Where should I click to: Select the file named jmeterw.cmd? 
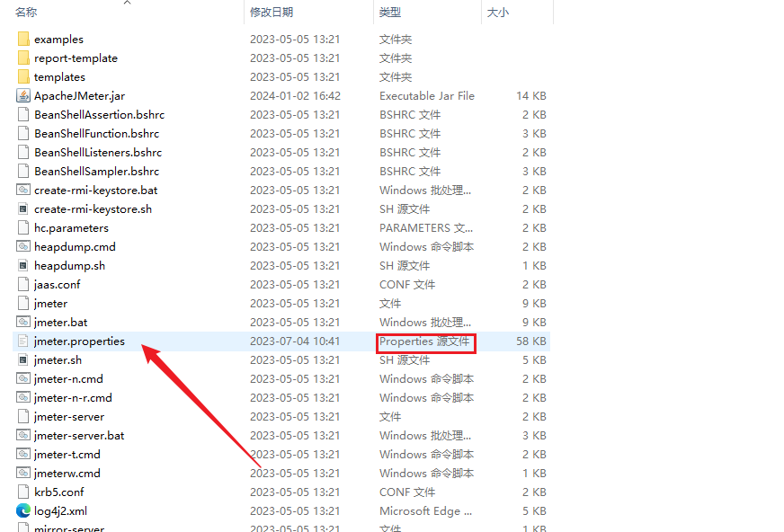pos(67,473)
